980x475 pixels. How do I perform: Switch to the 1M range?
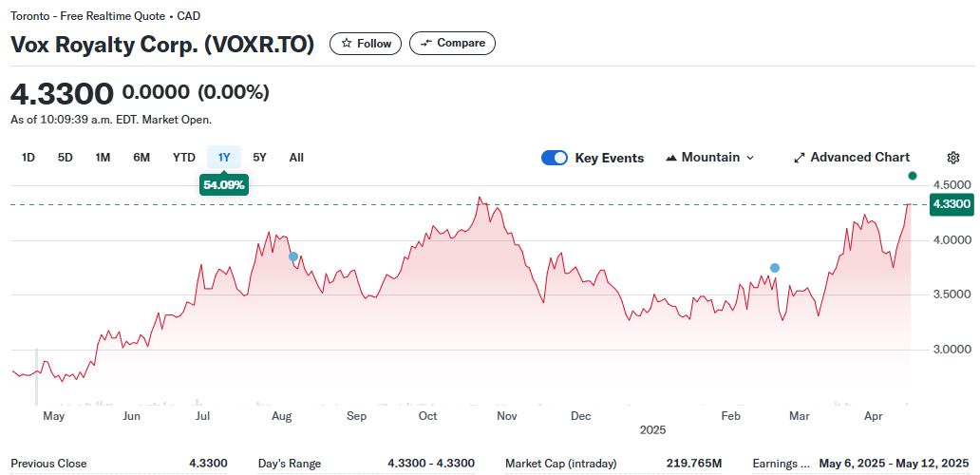(x=103, y=158)
